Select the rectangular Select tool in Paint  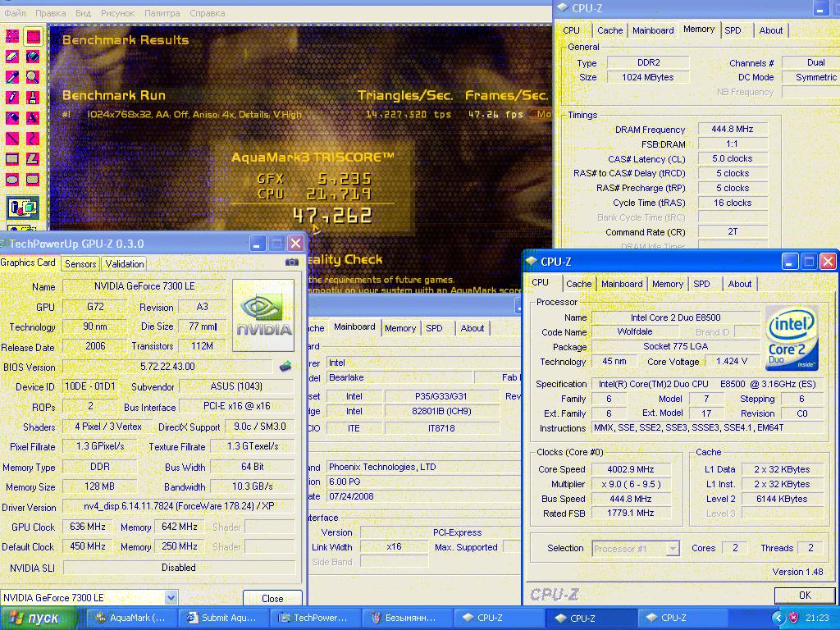click(x=33, y=36)
